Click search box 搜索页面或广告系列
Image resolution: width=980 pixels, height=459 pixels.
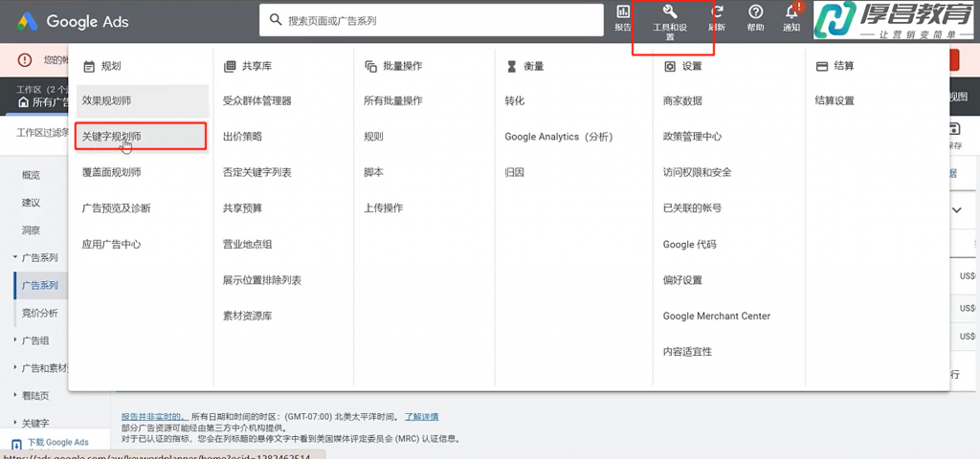click(432, 21)
